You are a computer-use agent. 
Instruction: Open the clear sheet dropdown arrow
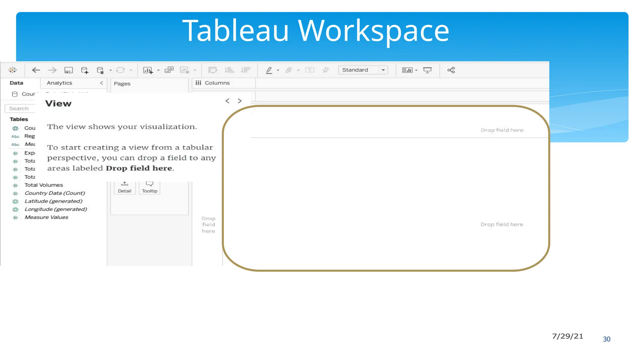tap(195, 70)
